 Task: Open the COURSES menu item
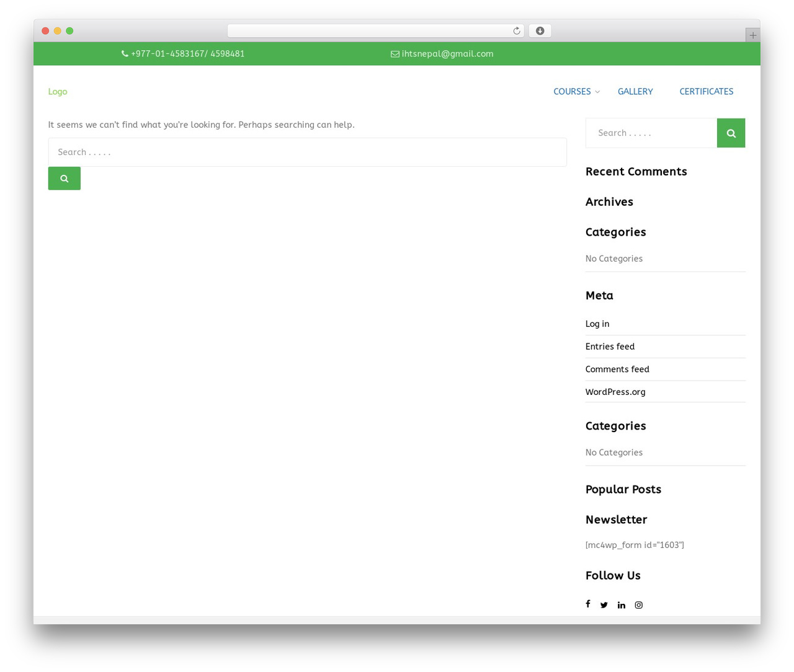click(x=572, y=92)
